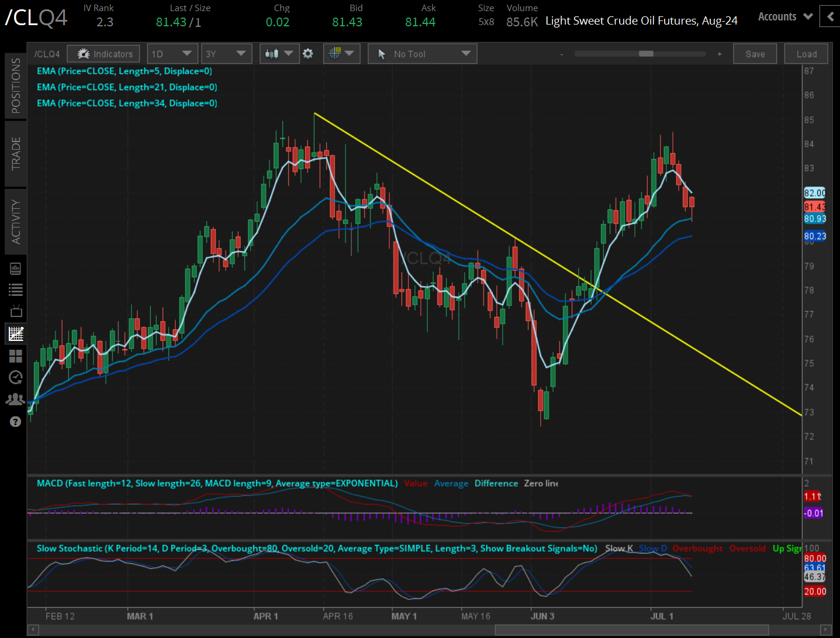Switch to the ACTIVITY tab
The image size is (840, 638).
pyautogui.click(x=16, y=222)
